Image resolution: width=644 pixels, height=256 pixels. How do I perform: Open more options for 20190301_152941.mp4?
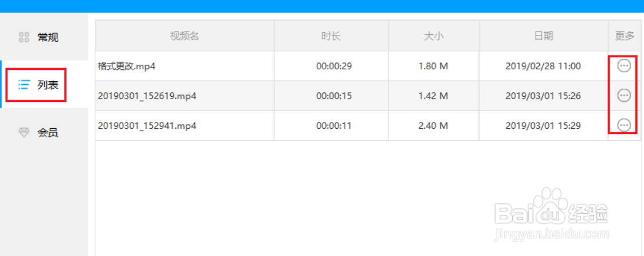point(623,125)
